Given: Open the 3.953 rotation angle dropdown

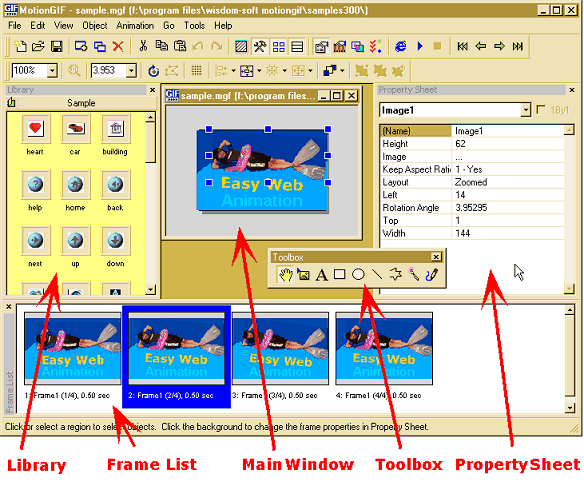Looking at the screenshot, I should 131,70.
